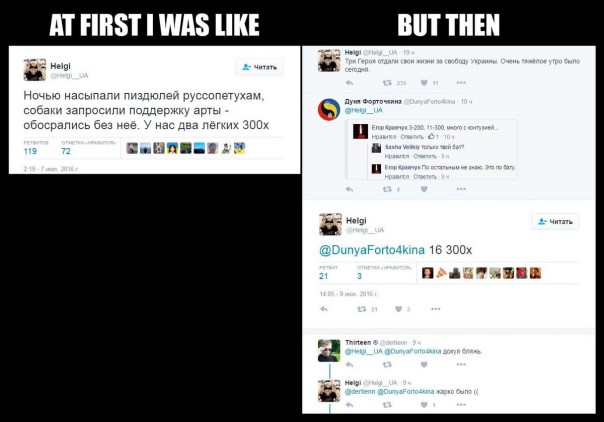Screen dimensions: 604x422
Task: Open the embedded Егор Кравчук comment screenshot
Action: [x=431, y=149]
